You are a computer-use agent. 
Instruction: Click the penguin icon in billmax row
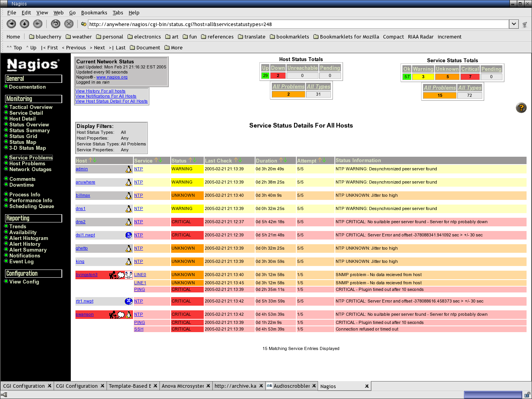[129, 196]
